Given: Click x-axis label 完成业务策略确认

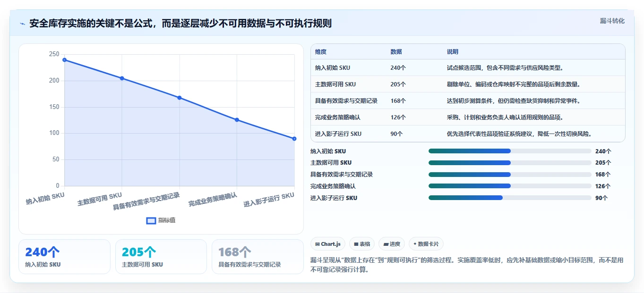Looking at the screenshot, I should [213, 200].
